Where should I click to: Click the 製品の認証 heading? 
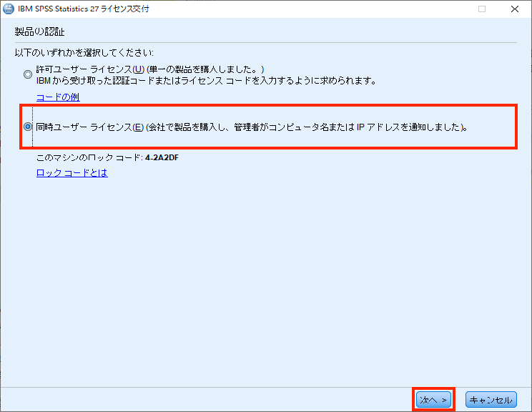pos(40,32)
